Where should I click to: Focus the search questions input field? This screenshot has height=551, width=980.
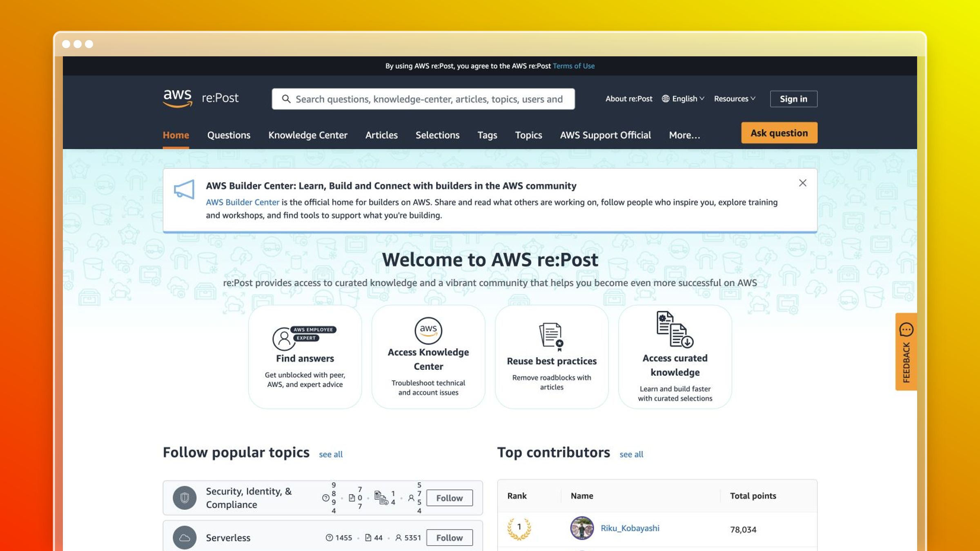pos(423,99)
